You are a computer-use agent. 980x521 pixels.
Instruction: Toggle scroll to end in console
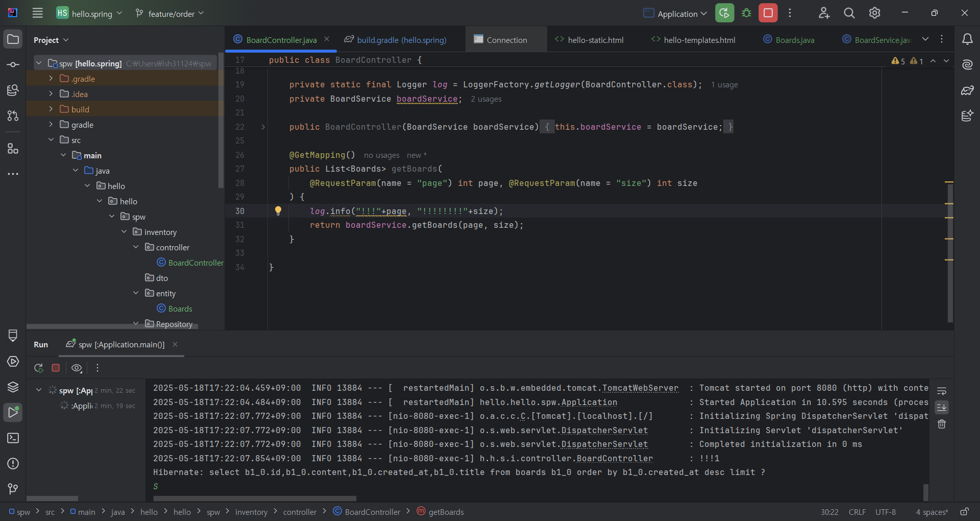(x=942, y=407)
